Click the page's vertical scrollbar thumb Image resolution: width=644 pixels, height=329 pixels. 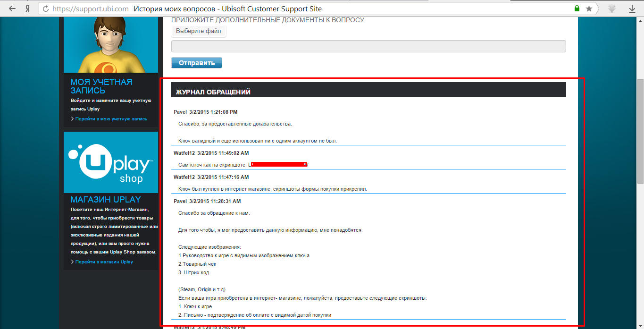tap(640, 131)
